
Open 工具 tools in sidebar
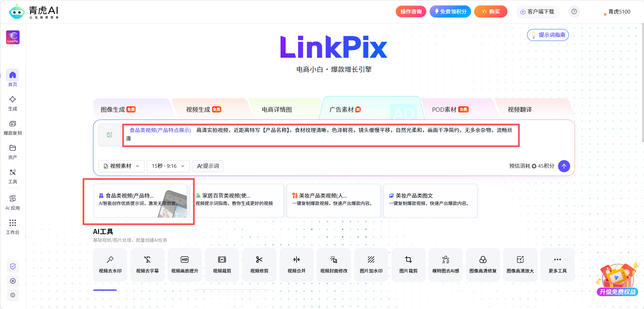coord(12,176)
